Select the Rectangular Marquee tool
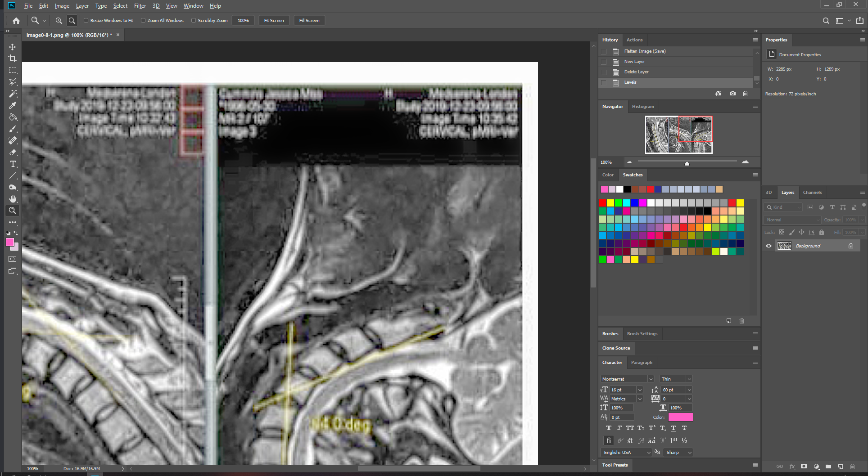Image resolution: width=868 pixels, height=476 pixels. point(13,70)
